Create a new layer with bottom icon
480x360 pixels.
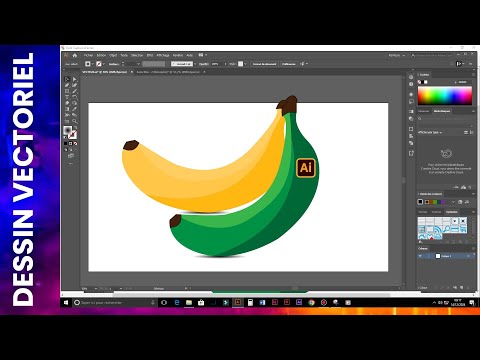(461, 287)
